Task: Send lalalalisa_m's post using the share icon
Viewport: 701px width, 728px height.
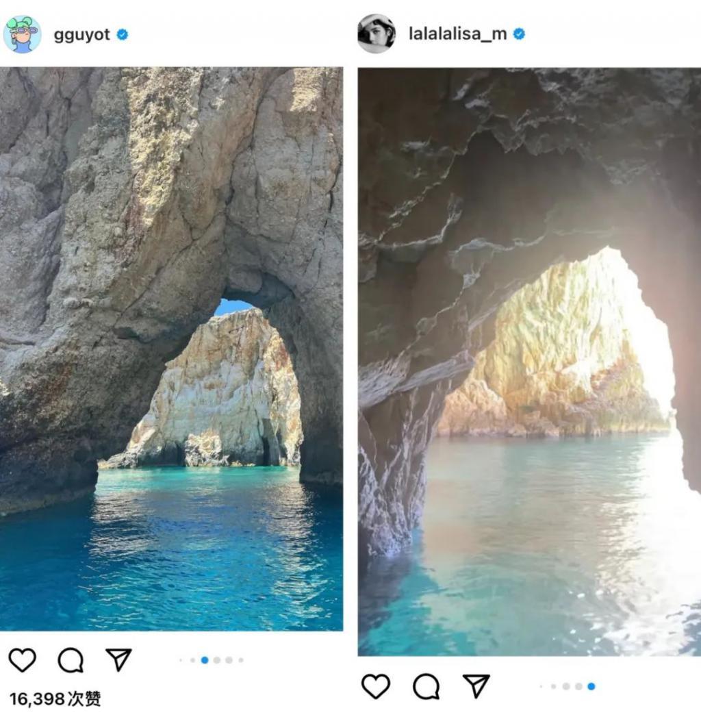Action: [476, 686]
